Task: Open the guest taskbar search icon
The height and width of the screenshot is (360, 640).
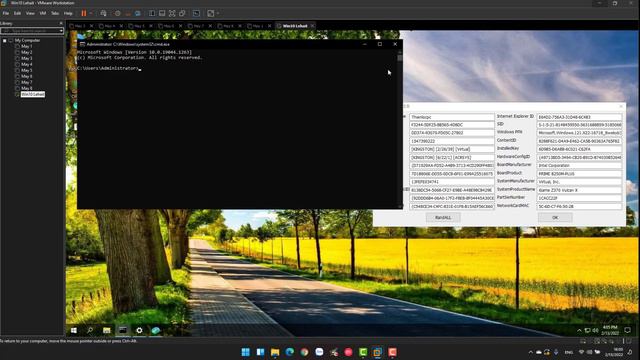Action: point(90,330)
